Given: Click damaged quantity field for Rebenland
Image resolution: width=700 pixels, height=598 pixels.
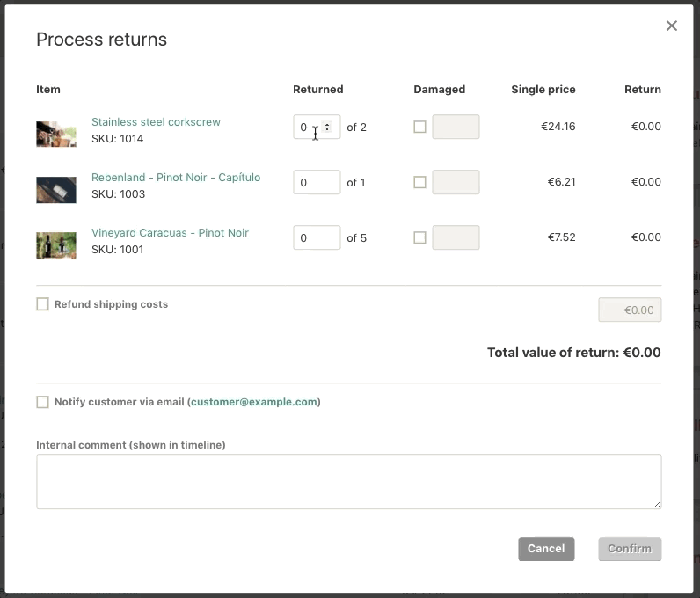Looking at the screenshot, I should click(x=456, y=182).
